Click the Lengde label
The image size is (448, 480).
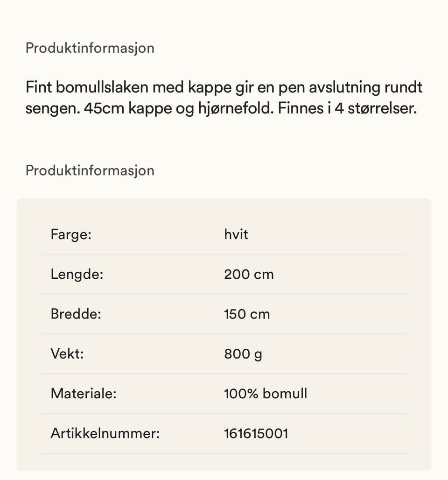[77, 274]
